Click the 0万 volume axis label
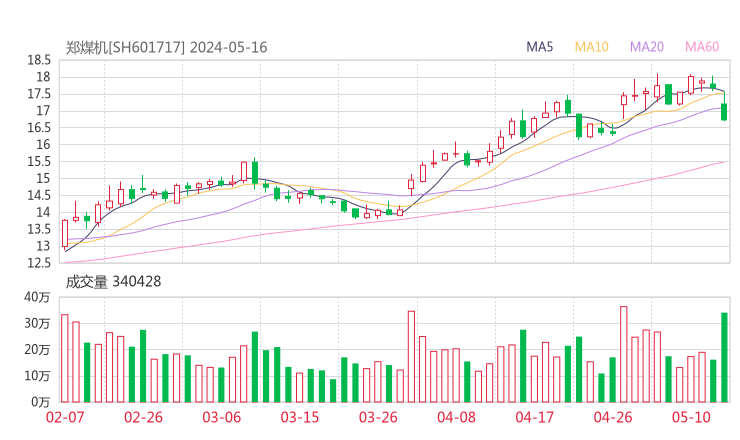Screen dimensions: 740x440 point(41,402)
